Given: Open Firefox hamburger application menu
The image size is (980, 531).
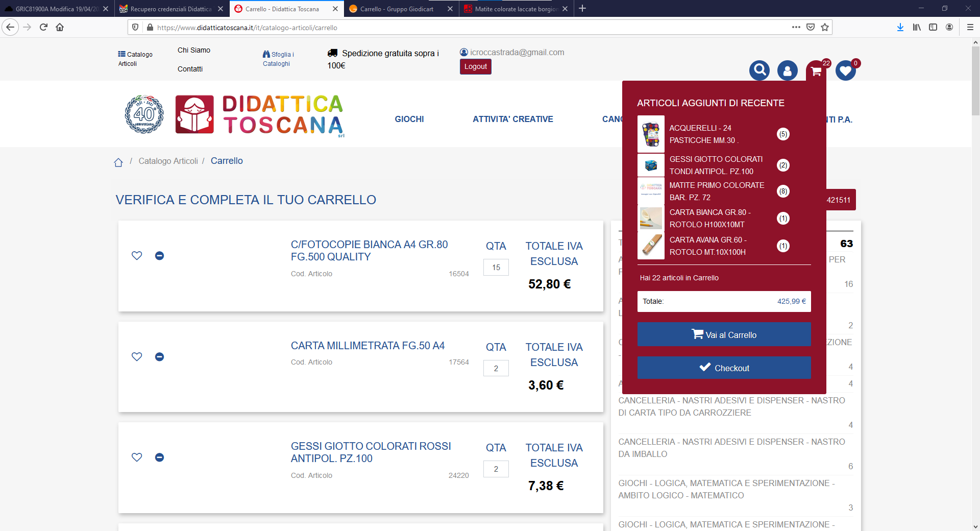Looking at the screenshot, I should pos(970,28).
